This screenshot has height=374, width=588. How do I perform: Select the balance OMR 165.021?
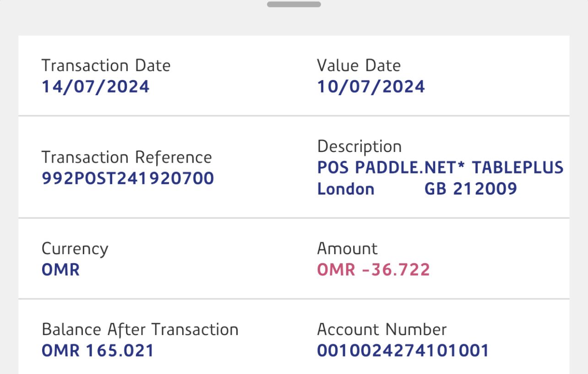point(98,351)
